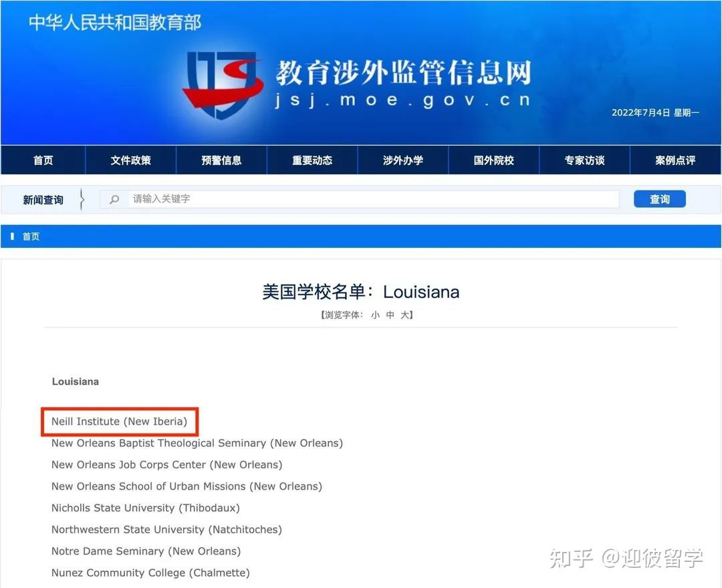Open the 涉外办学 menu item
The width and height of the screenshot is (722, 588).
coord(403,160)
